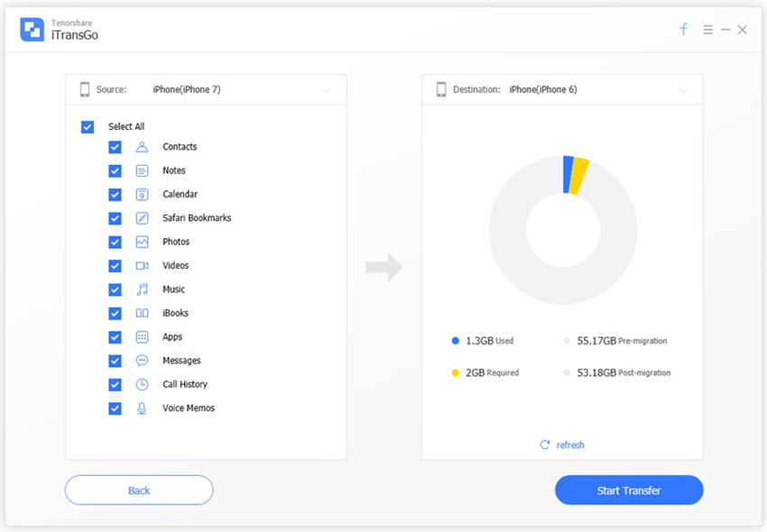
Task: Uncheck the Select All checkbox
Action: pyautogui.click(x=88, y=127)
